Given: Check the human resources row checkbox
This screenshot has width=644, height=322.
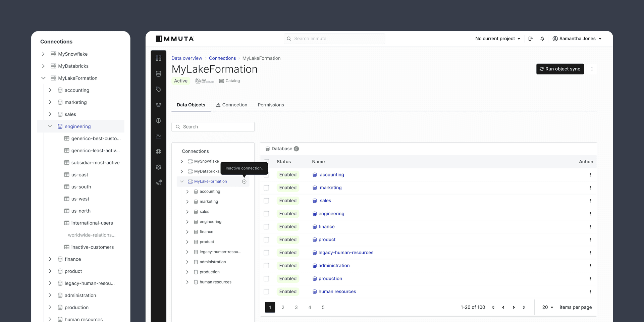Looking at the screenshot, I should pos(266,292).
